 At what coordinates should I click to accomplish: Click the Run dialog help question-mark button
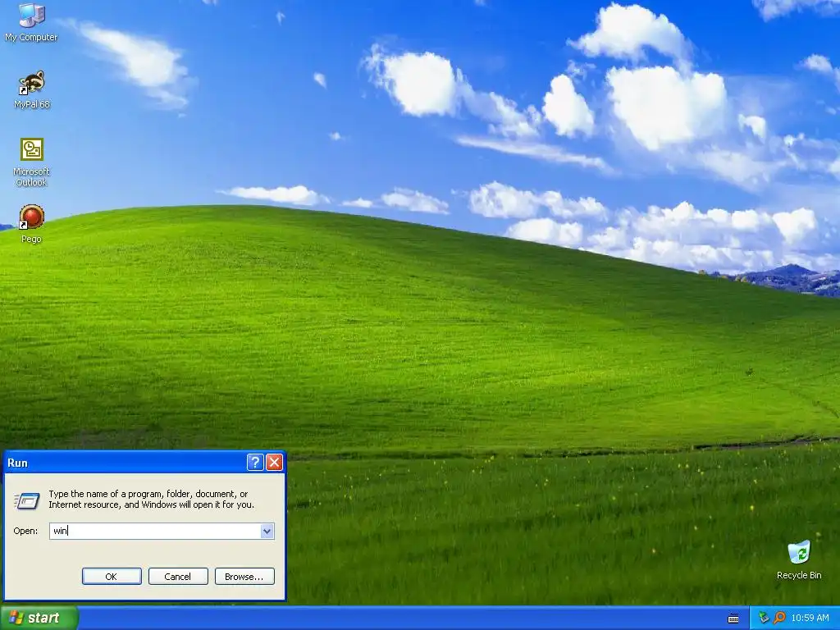[255, 463]
